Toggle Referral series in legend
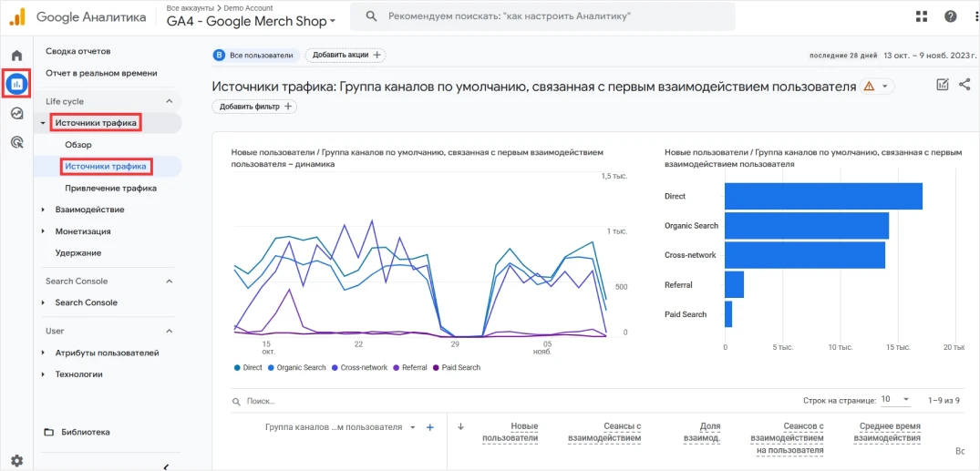The image size is (980, 471). (x=411, y=367)
